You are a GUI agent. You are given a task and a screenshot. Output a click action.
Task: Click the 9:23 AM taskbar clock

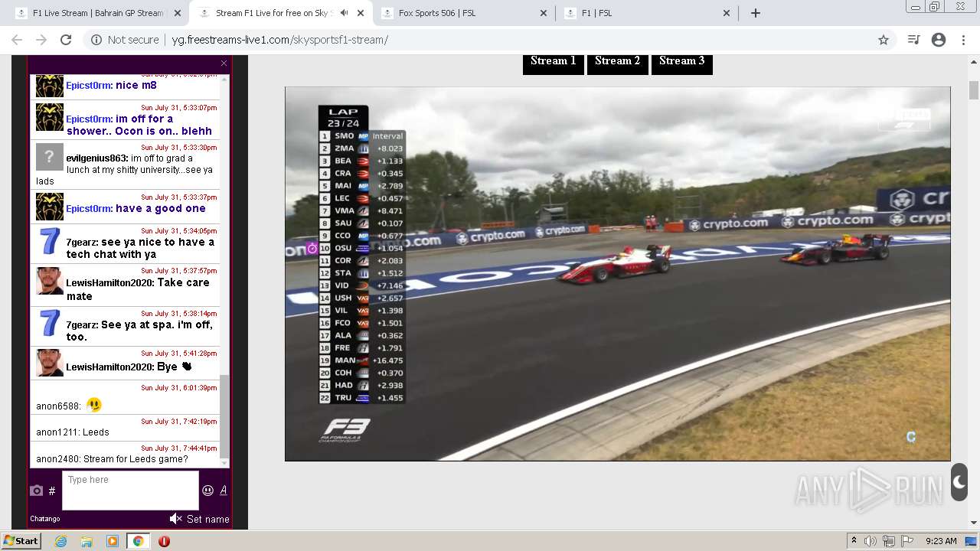941,541
